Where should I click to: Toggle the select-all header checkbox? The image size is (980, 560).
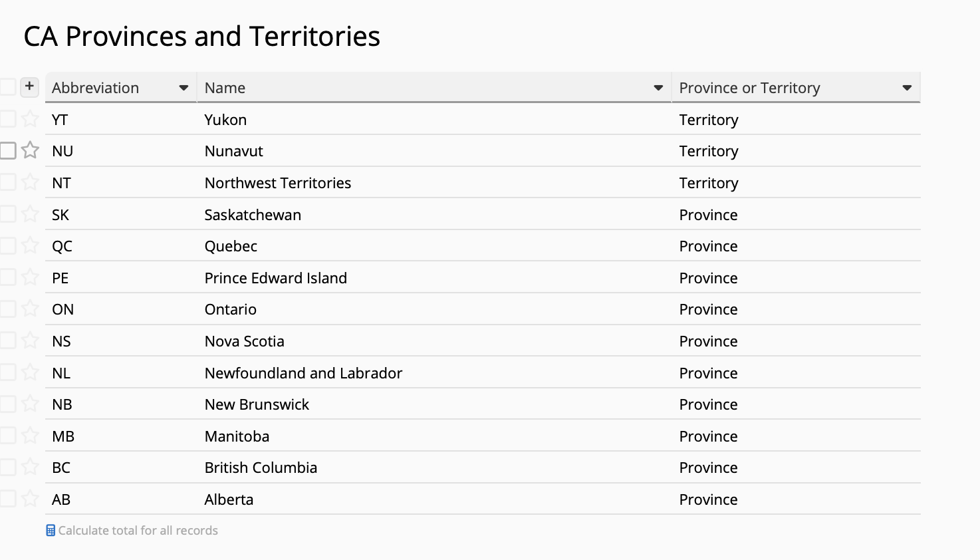coord(8,86)
